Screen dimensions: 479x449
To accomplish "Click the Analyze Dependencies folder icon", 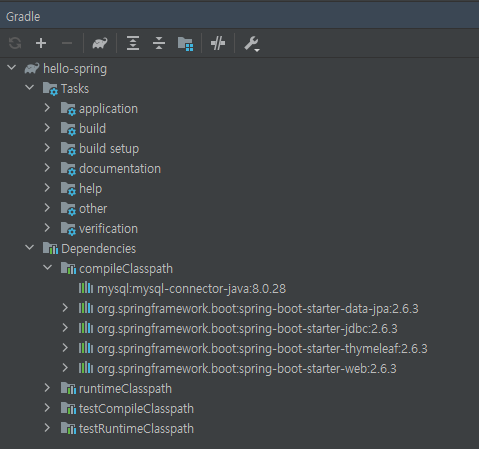I will tap(185, 44).
